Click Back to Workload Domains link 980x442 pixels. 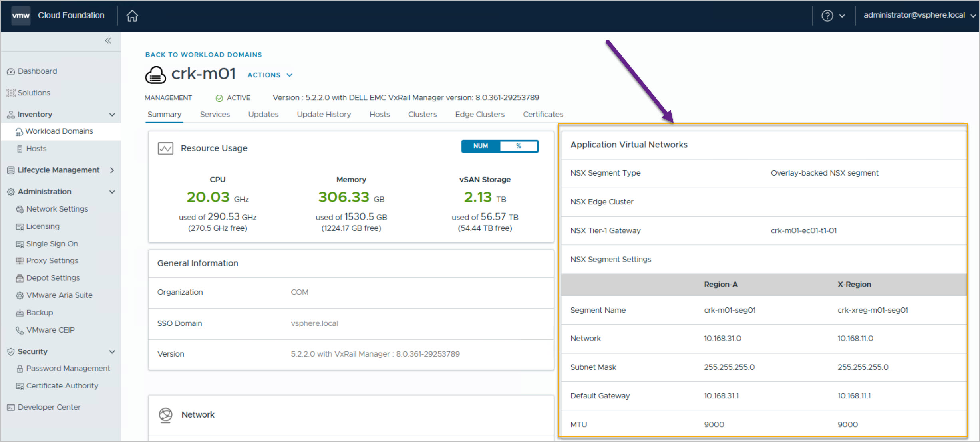tap(203, 55)
